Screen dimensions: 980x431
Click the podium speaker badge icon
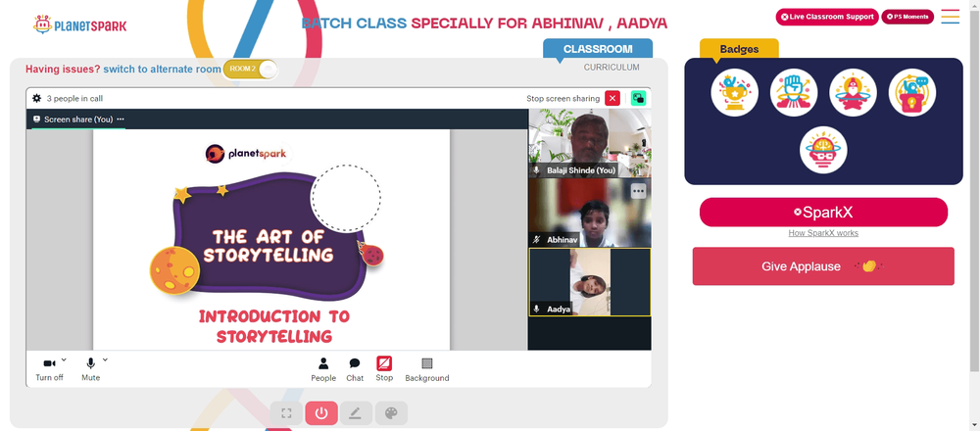pos(912,92)
